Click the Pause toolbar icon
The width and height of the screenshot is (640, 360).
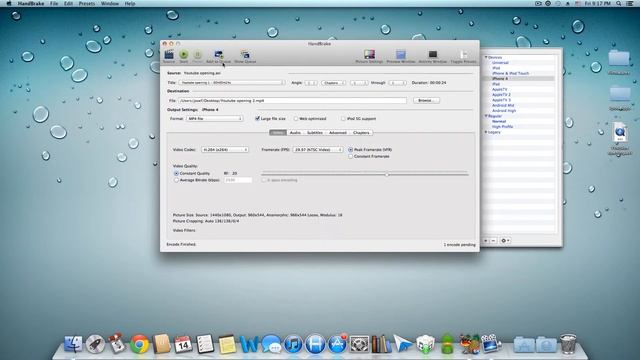(x=198, y=54)
